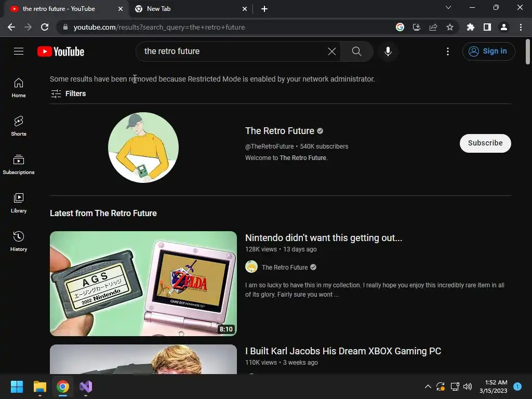Click the browser address bar URL
This screenshot has width=532, height=399.
pos(159,27)
